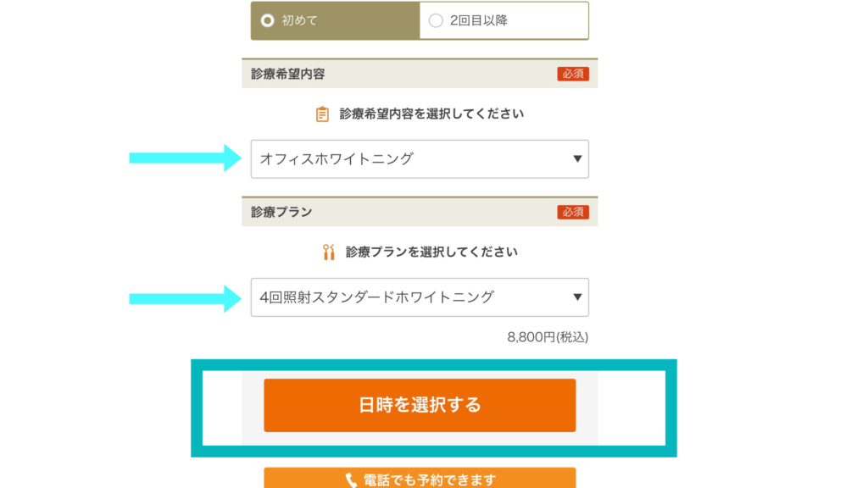Click the phone icon on the call button
The height and width of the screenshot is (488, 868).
(x=351, y=480)
